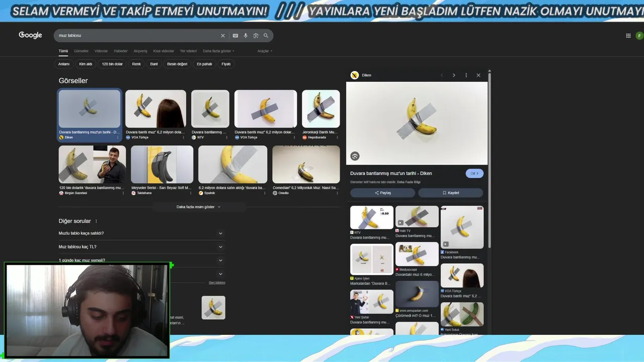Click the magnifier search submit icon

coord(266,36)
